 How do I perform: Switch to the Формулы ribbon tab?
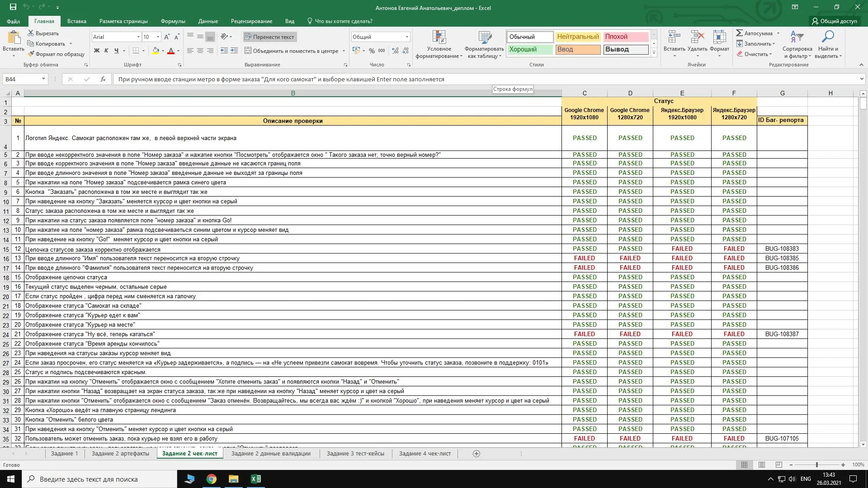(x=173, y=21)
